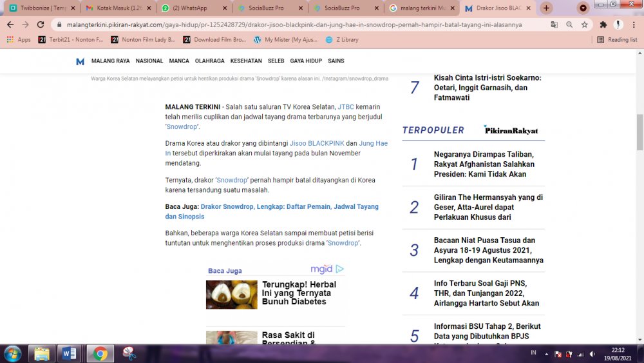This screenshot has width=644, height=363.
Task: Open a new tab with the plus button
Action: pos(546,8)
